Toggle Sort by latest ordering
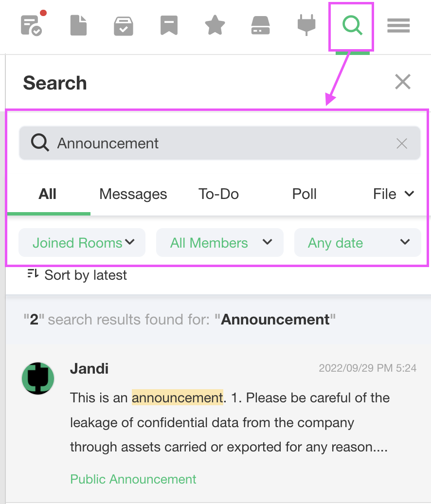The image size is (431, 504). 78,275
